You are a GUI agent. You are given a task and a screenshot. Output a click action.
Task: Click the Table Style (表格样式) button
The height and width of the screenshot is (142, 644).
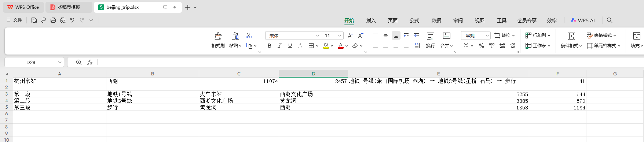[x=601, y=35]
